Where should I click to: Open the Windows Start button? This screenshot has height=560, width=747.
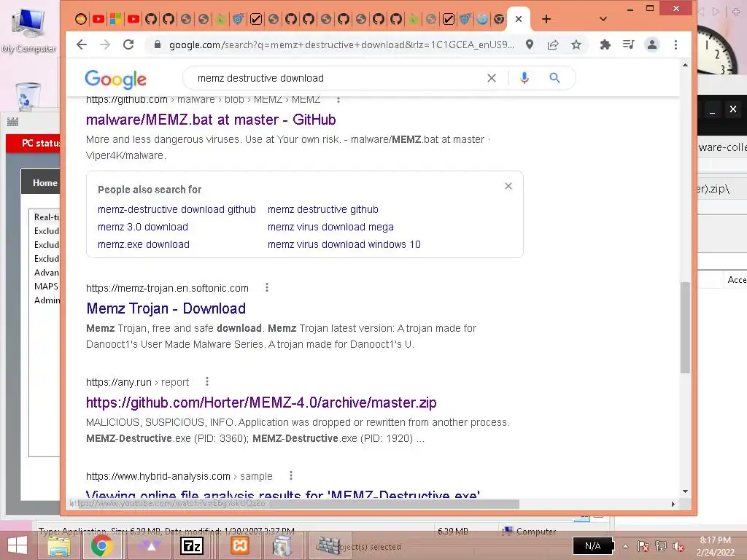click(18, 546)
